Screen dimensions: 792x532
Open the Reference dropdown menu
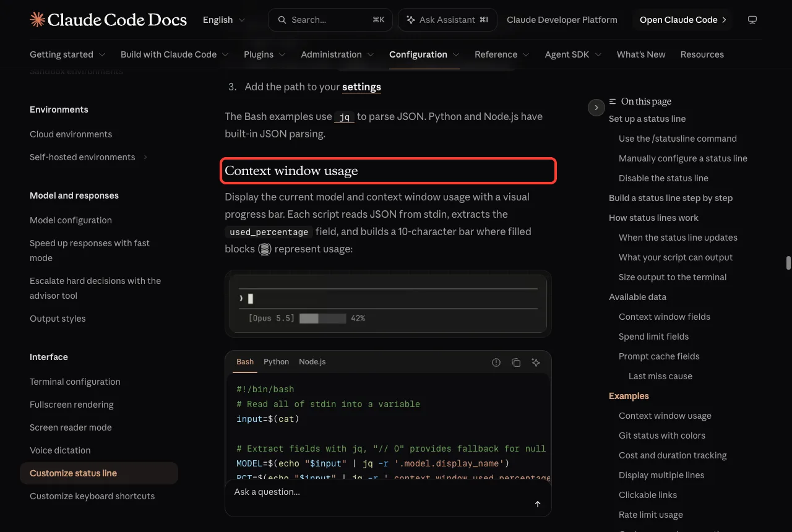tap(502, 54)
